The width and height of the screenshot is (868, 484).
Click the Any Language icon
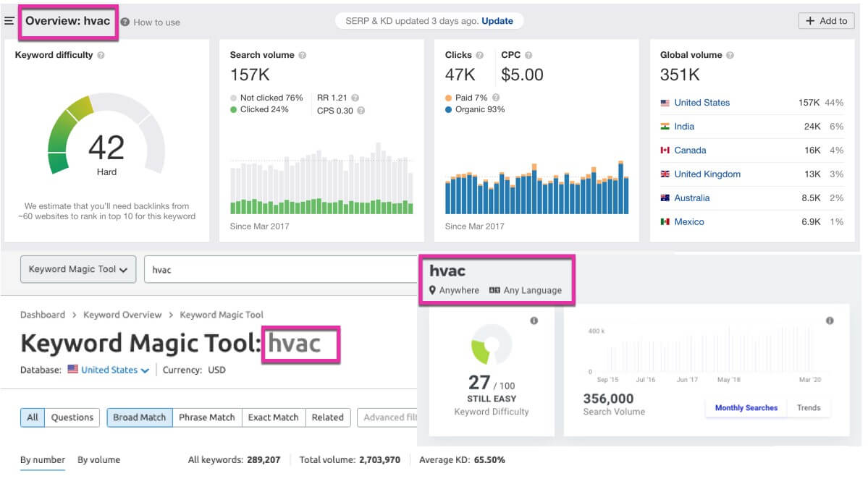(494, 290)
